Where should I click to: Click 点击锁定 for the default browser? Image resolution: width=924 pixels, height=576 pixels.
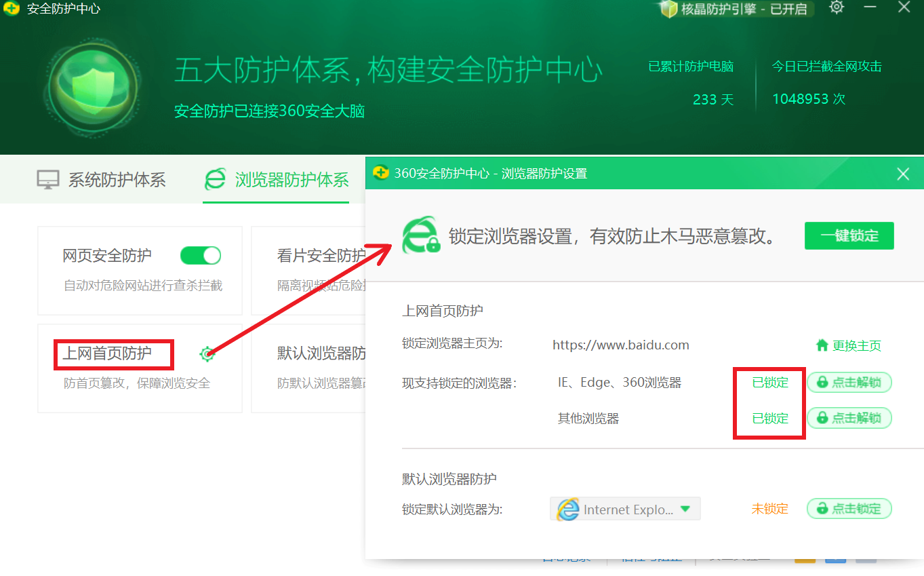(x=849, y=509)
